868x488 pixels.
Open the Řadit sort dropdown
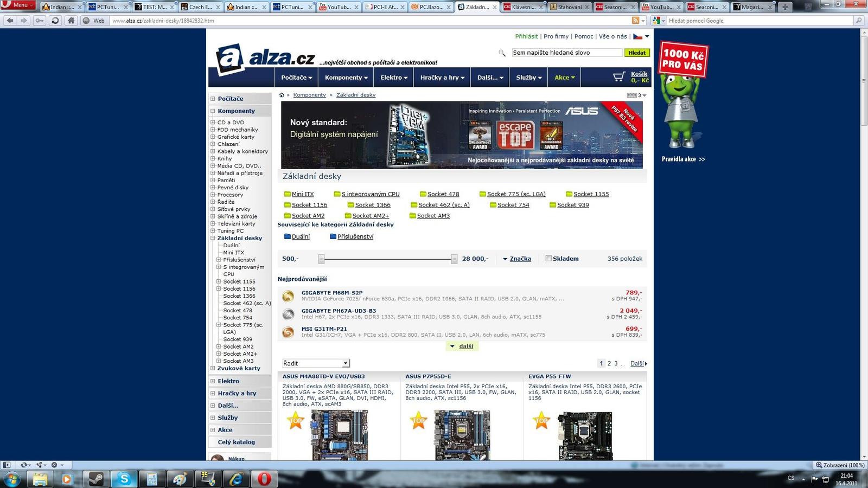[316, 363]
